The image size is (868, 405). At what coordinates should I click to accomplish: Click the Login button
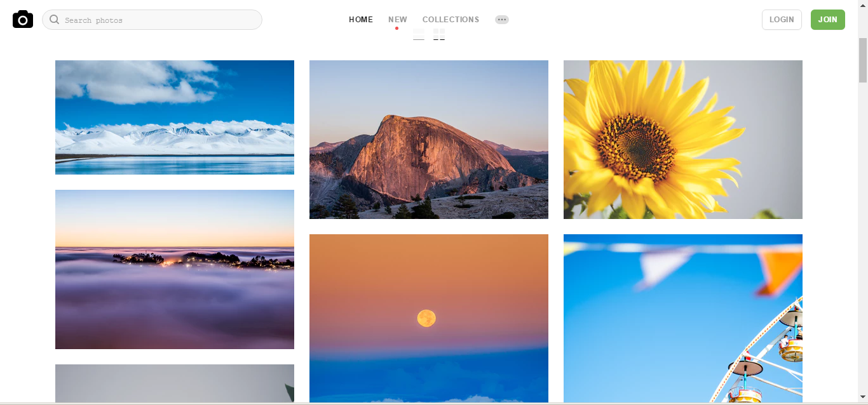coord(782,20)
